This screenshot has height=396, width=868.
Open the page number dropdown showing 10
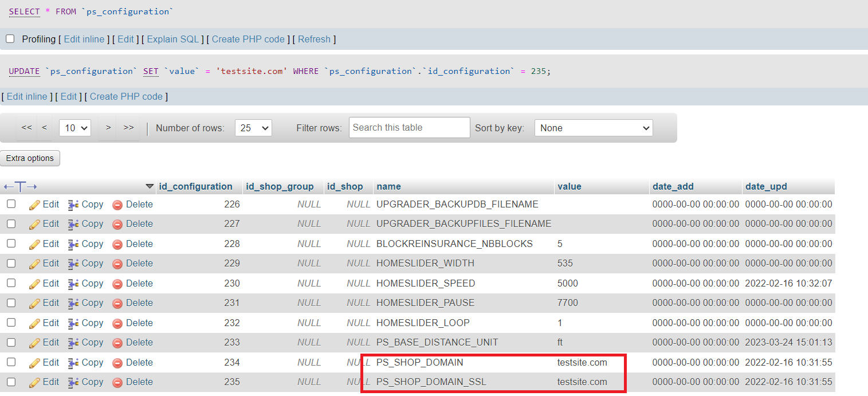click(75, 128)
